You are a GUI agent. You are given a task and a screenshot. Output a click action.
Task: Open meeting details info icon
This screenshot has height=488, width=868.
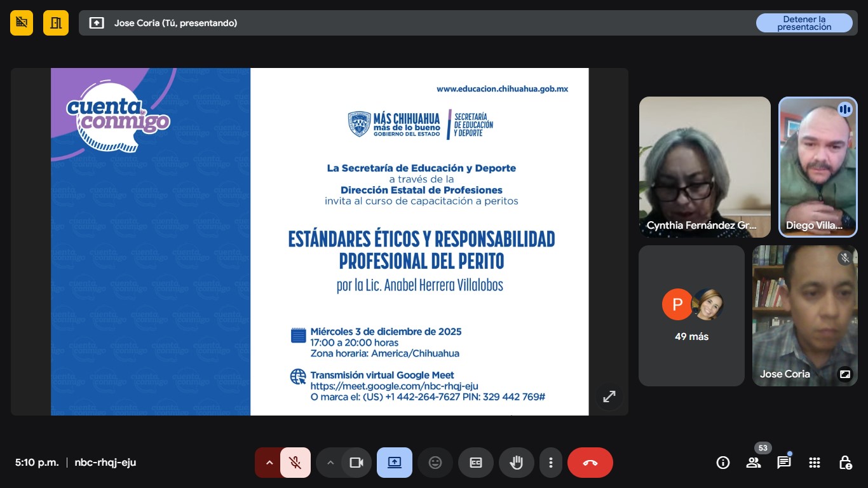click(722, 463)
